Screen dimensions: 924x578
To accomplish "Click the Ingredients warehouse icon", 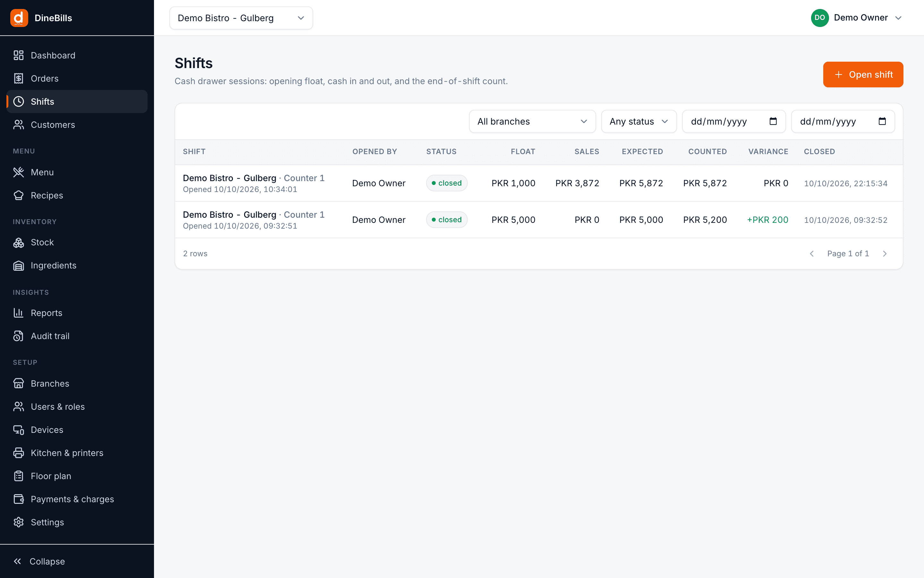I will click(x=18, y=265).
